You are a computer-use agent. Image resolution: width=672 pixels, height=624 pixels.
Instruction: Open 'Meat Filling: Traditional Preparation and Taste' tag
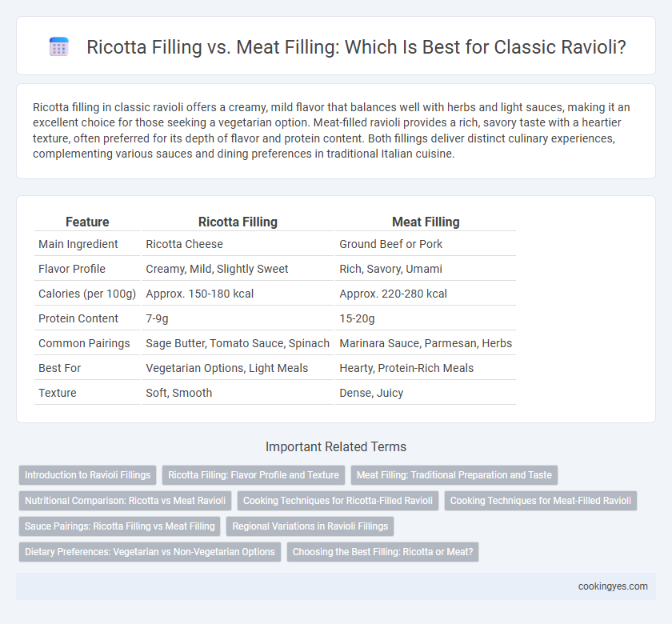[454, 475]
